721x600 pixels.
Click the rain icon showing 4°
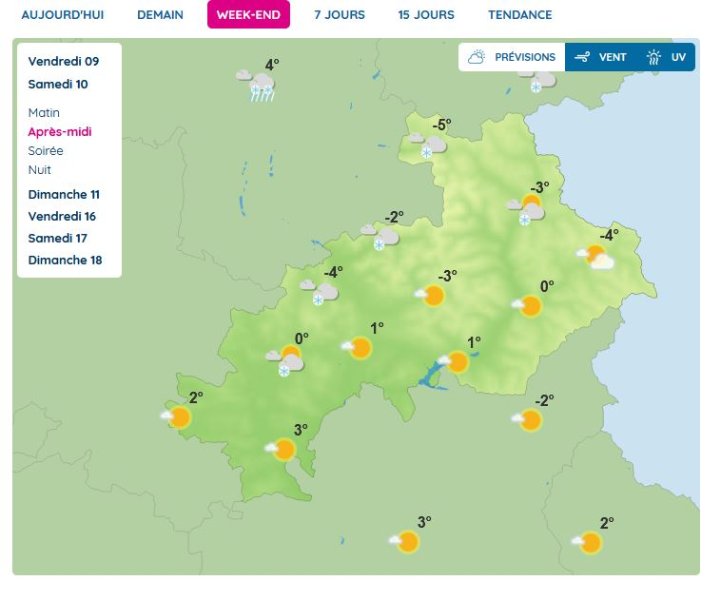point(258,86)
